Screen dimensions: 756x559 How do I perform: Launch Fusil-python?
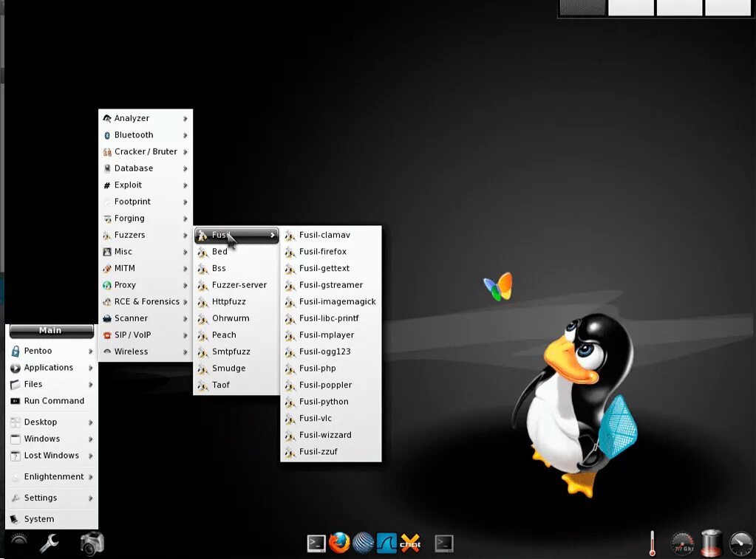pos(331,402)
